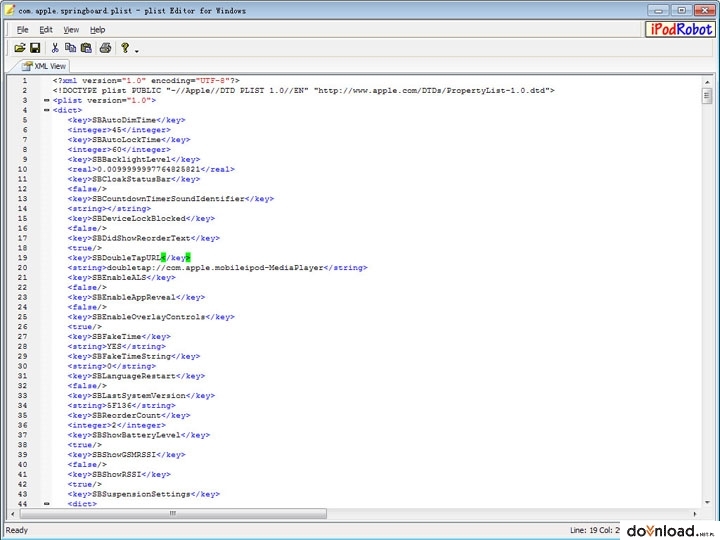Screen dimensions: 720x540
Task: Click the string 5F136 value line
Action: tap(122, 405)
